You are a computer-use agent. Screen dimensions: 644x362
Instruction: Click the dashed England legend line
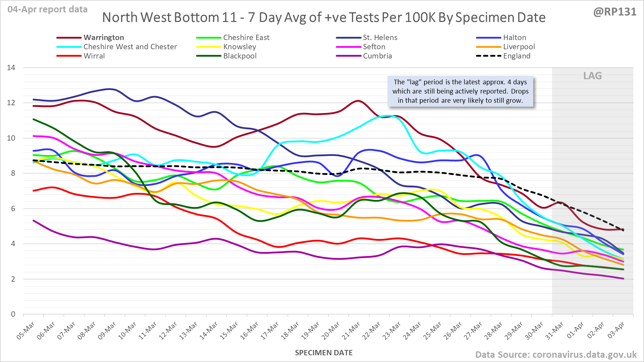tap(489, 56)
